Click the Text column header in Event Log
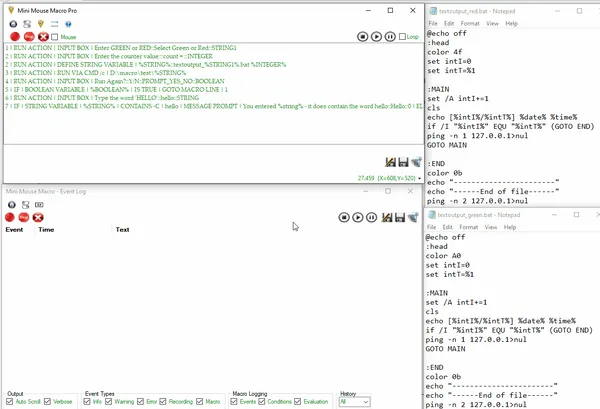This screenshot has height=409, width=600. (122, 229)
